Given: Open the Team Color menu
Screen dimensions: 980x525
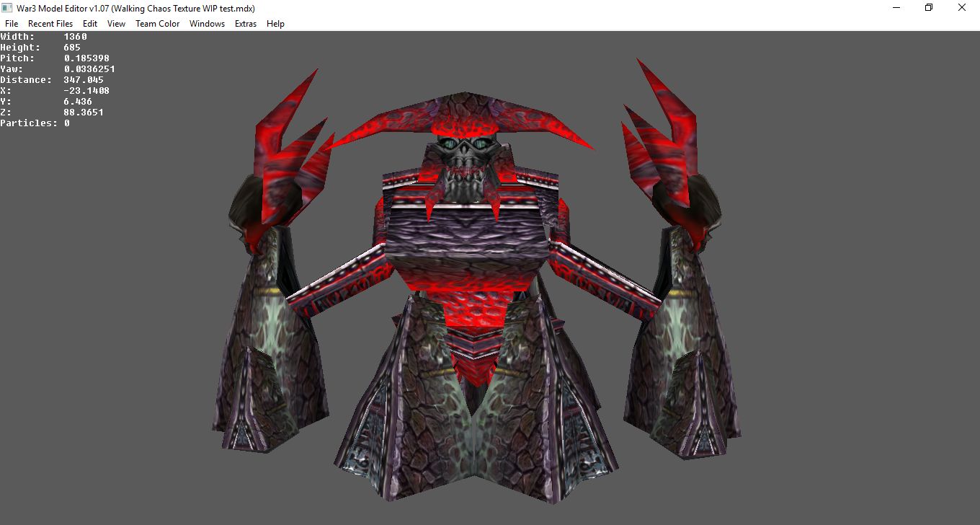Looking at the screenshot, I should 158,24.
